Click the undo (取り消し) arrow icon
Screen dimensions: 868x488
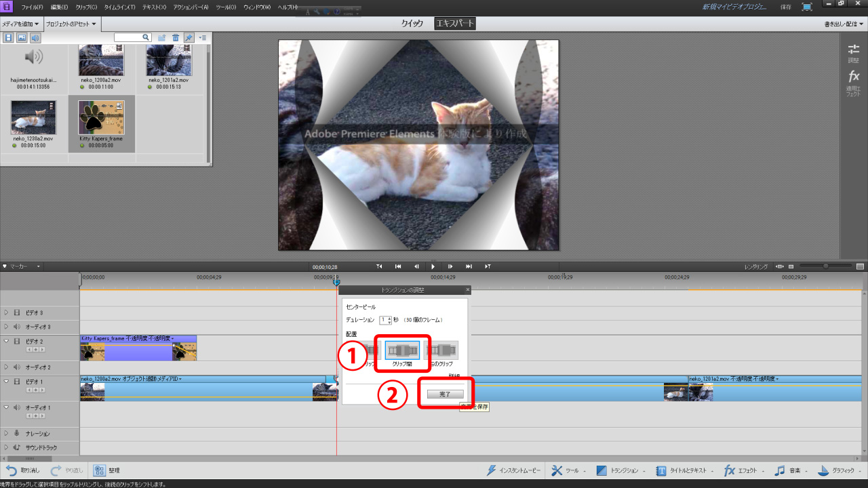point(12,470)
